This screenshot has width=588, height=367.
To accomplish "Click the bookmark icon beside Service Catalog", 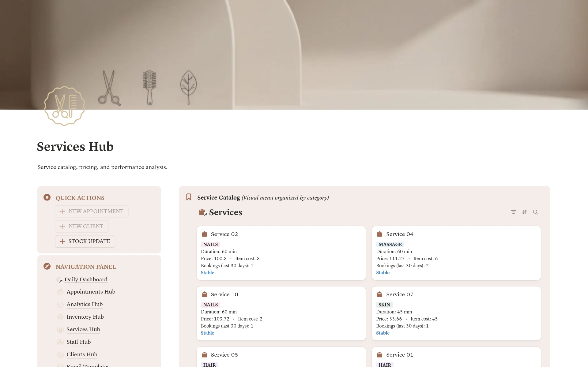I will [189, 197].
